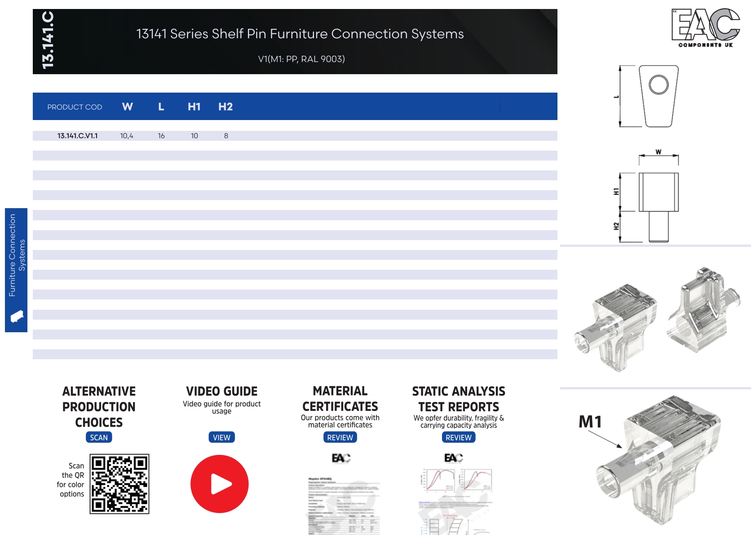The height and width of the screenshot is (535, 756).
Task: Click the shelf pin icon on side tab
Action: pyautogui.click(x=17, y=316)
